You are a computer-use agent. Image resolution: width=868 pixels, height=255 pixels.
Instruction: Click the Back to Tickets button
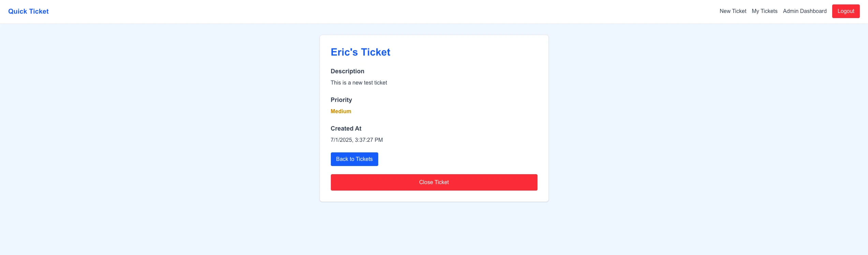tap(354, 159)
